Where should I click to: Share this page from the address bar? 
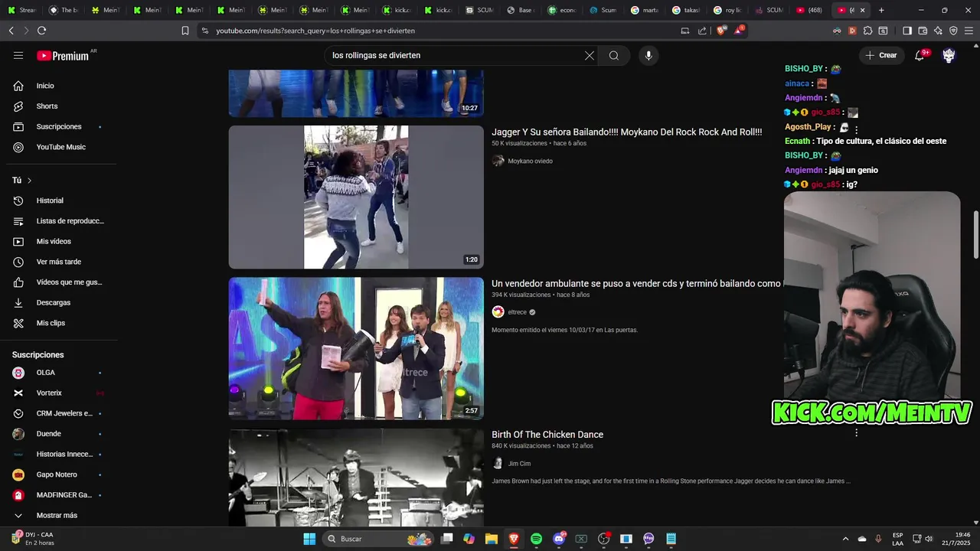702,31
